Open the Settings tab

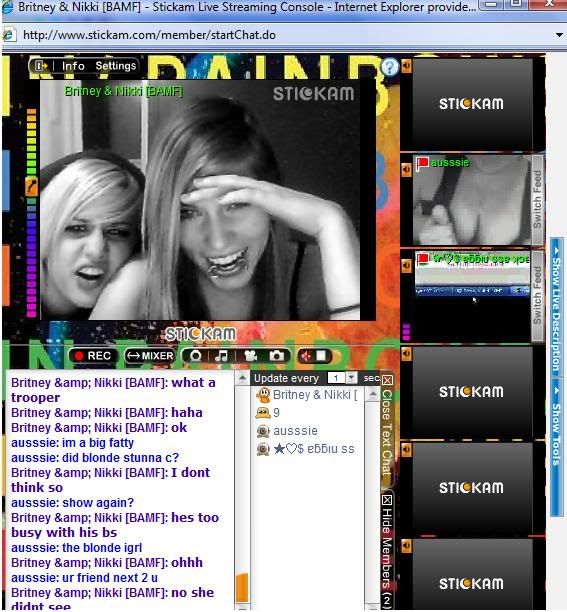point(116,66)
